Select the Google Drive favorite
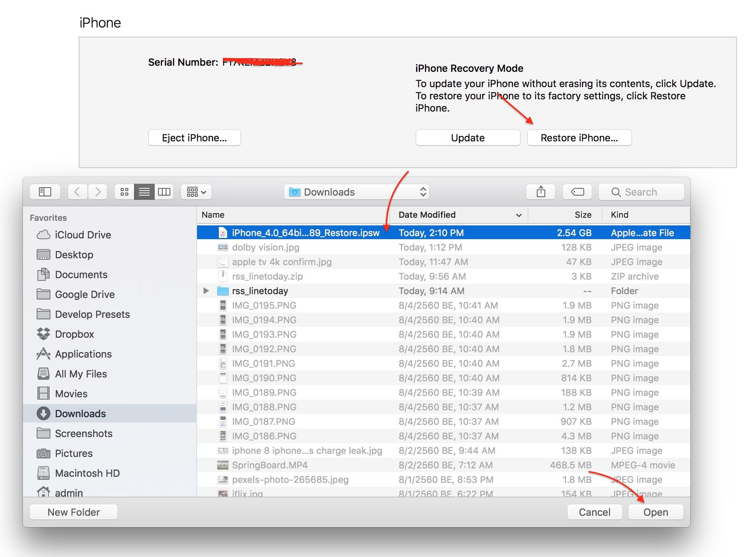 click(84, 294)
